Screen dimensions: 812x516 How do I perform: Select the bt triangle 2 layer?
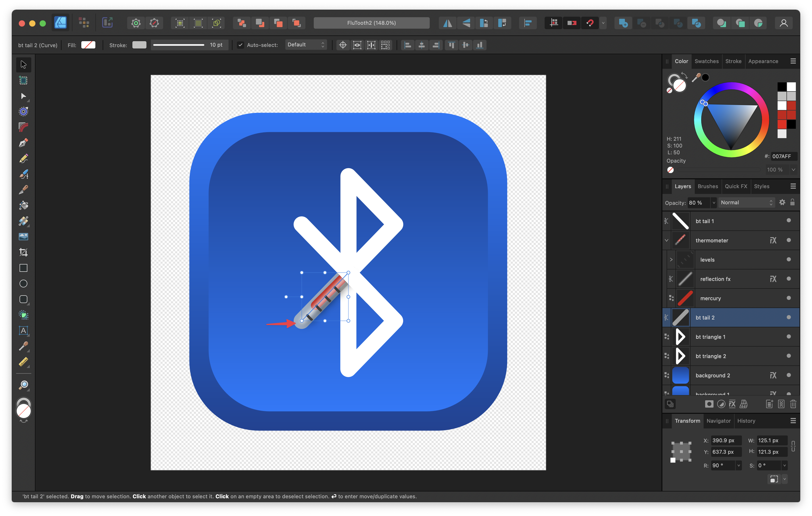[731, 356]
